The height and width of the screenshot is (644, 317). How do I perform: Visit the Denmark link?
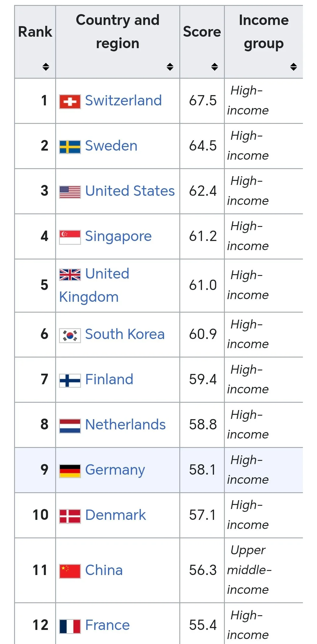(x=115, y=515)
